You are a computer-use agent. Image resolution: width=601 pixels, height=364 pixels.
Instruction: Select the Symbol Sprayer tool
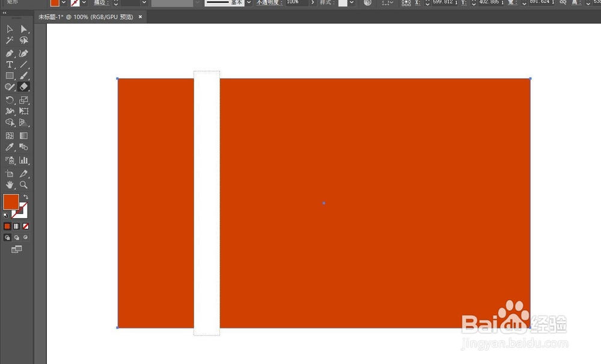[x=10, y=160]
